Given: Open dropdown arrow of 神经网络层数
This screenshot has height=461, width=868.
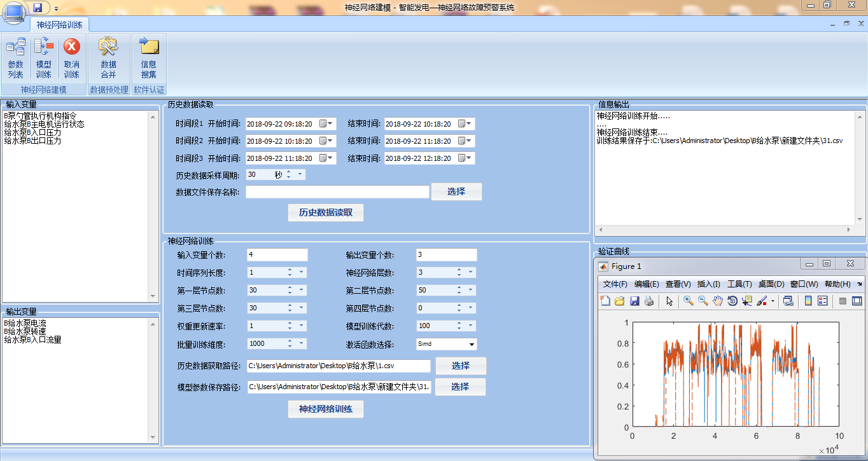Looking at the screenshot, I should 472,272.
